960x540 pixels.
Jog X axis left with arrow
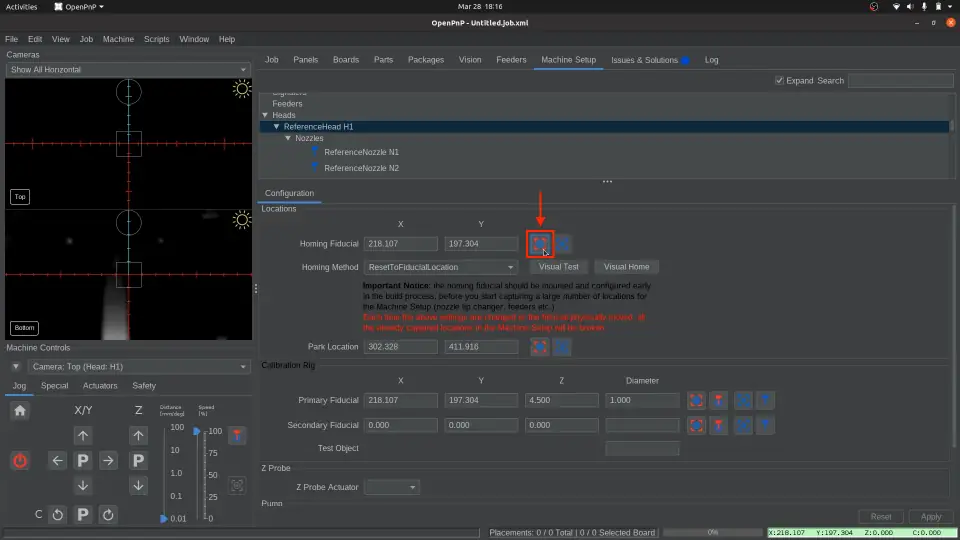[58, 461]
